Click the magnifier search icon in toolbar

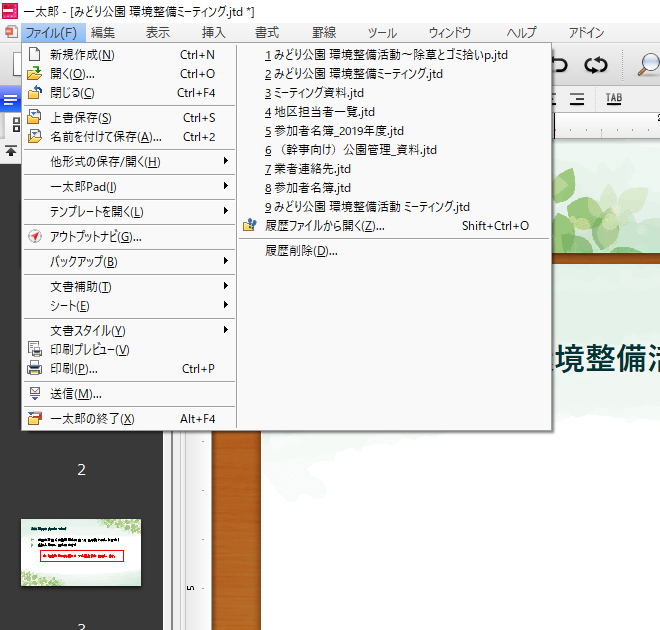click(647, 66)
